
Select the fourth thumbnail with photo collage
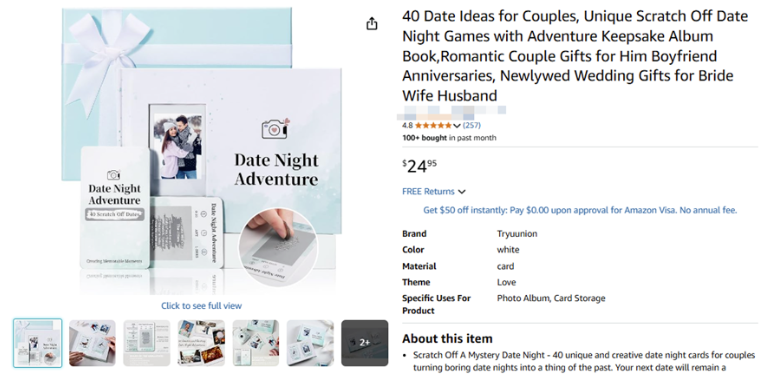pyautogui.click(x=201, y=343)
